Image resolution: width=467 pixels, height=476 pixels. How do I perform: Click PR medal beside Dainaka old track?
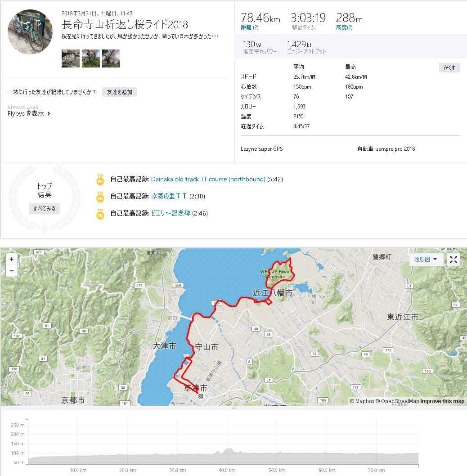(100, 180)
